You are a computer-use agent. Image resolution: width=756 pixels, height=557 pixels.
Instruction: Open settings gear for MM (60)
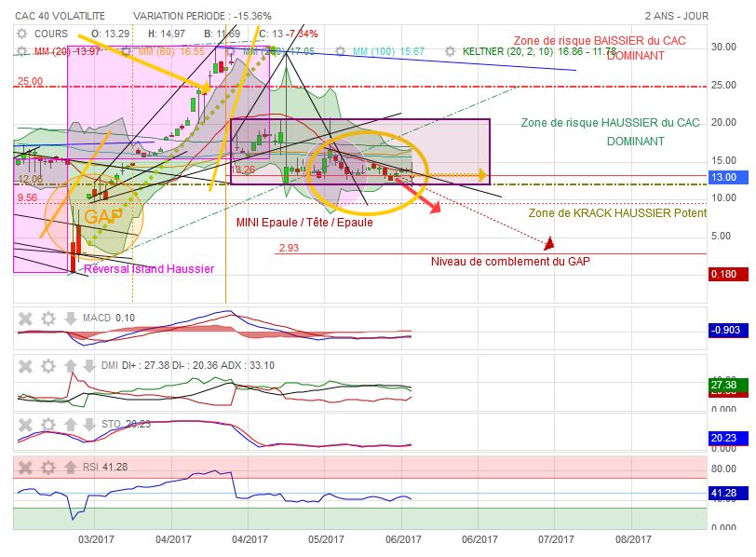126,51
